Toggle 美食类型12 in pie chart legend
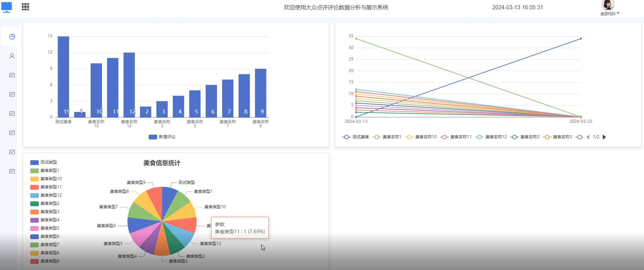The image size is (644, 270). coord(46,195)
